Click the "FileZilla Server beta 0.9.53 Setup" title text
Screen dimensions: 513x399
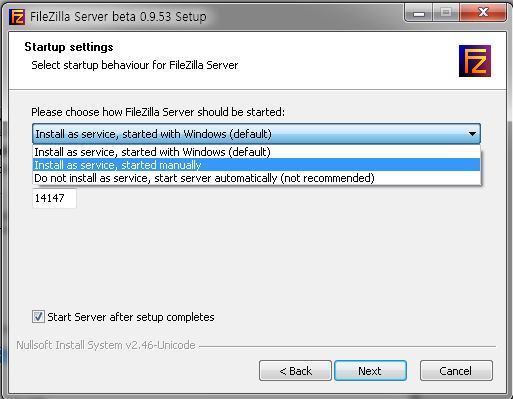[x=118, y=16]
